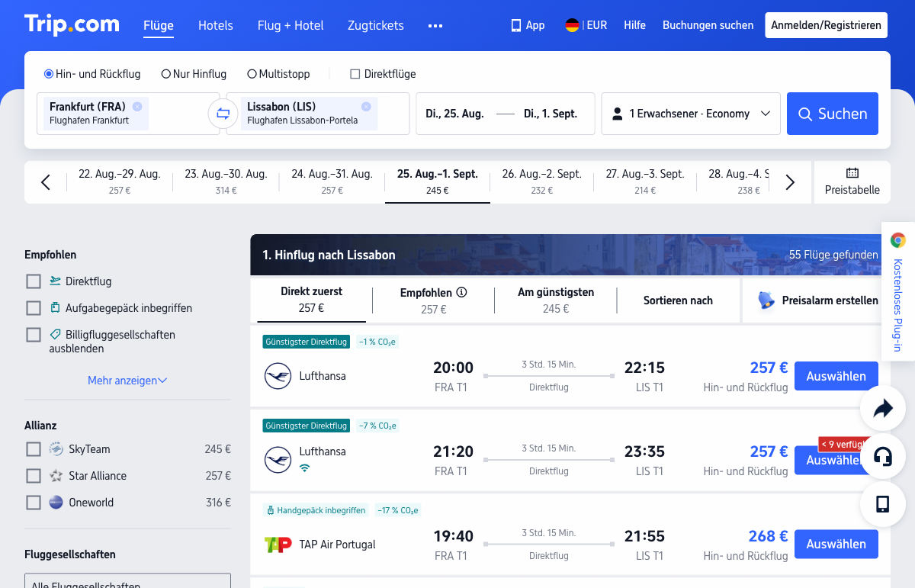Enable the Direktflug filter checkbox

point(34,281)
